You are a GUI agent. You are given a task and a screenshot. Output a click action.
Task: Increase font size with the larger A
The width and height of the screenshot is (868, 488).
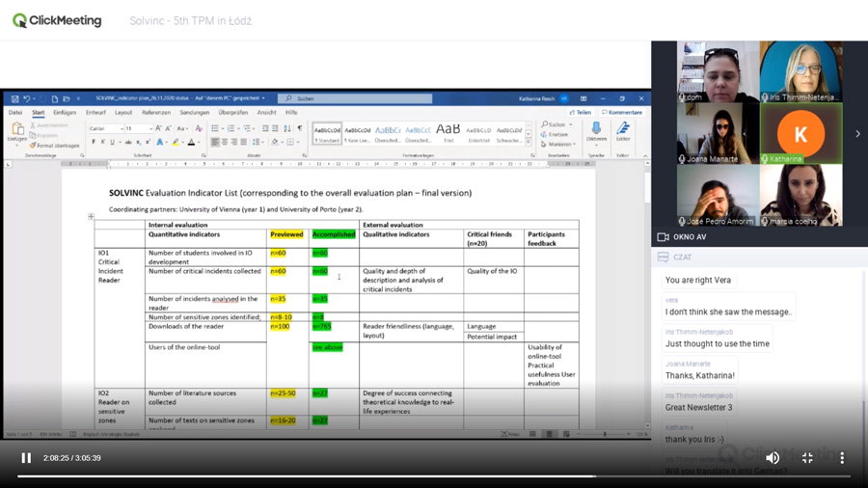click(158, 128)
